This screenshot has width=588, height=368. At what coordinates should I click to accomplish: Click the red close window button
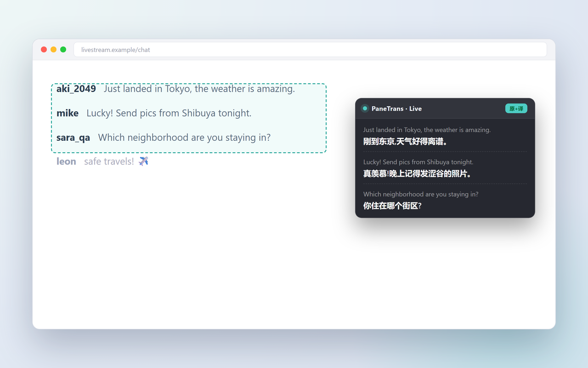(x=44, y=50)
